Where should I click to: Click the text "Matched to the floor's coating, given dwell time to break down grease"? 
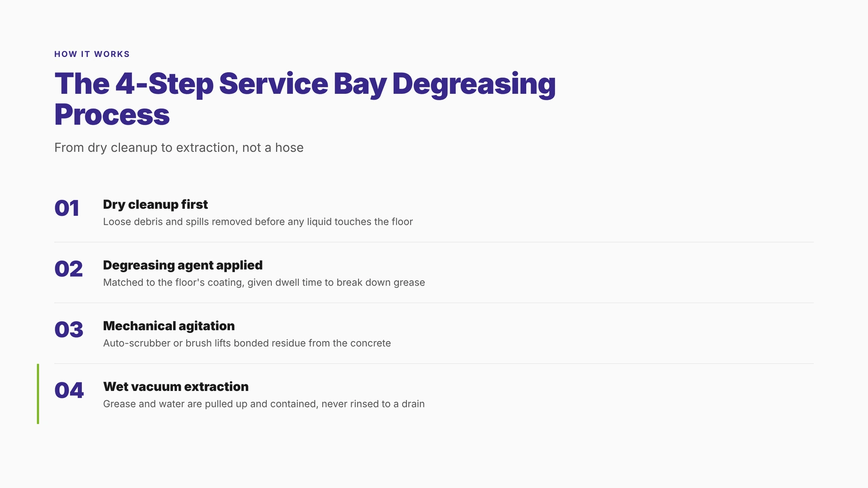tap(264, 282)
